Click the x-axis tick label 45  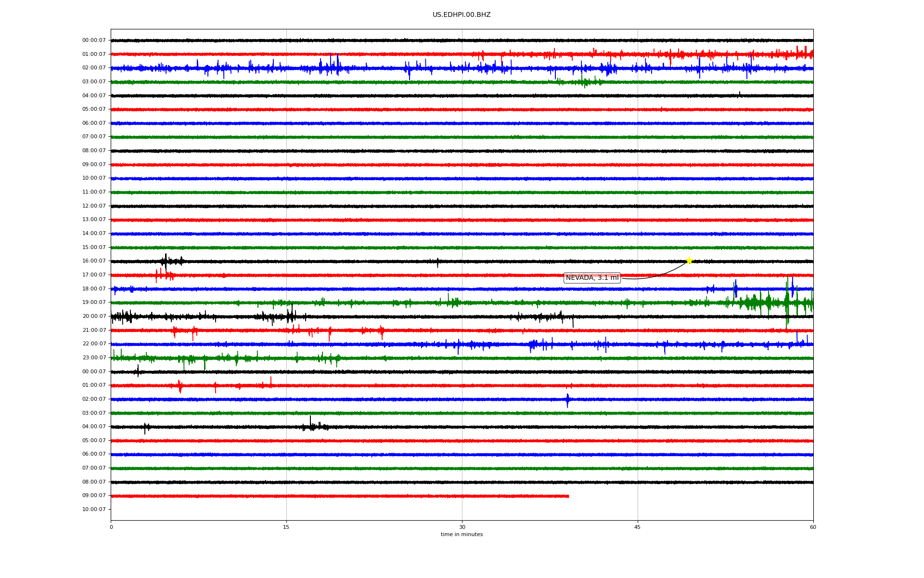638,527
